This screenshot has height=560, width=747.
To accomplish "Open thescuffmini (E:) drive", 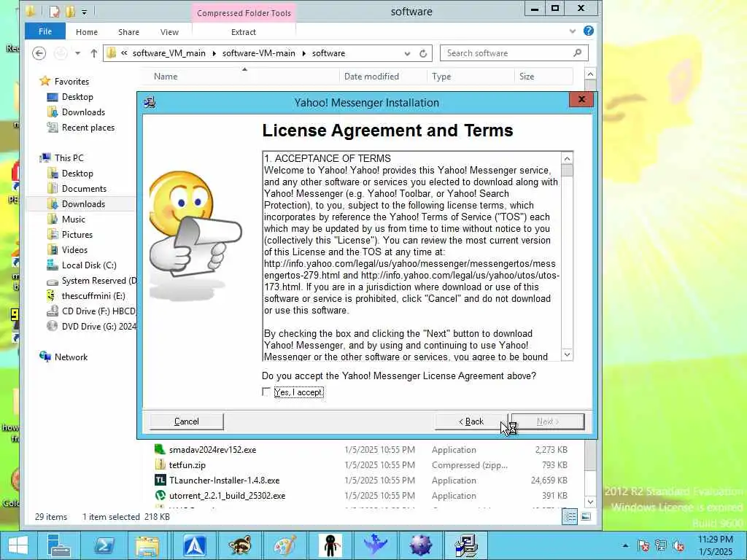I will click(93, 296).
